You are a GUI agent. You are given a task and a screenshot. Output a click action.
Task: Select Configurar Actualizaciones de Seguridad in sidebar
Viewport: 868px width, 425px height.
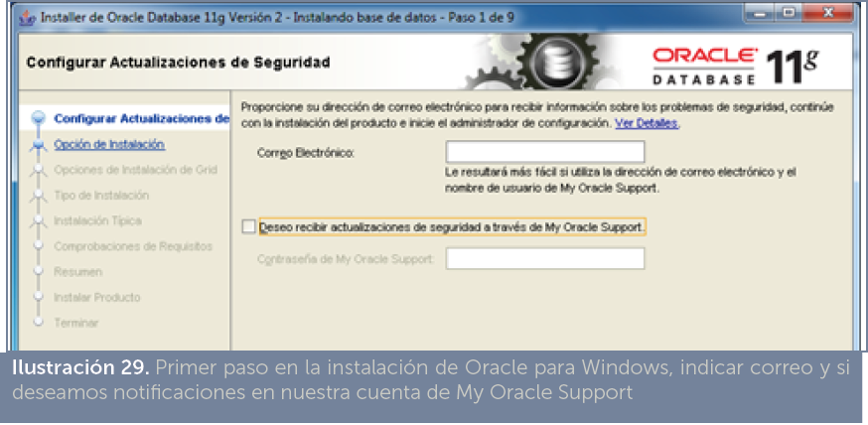141,118
